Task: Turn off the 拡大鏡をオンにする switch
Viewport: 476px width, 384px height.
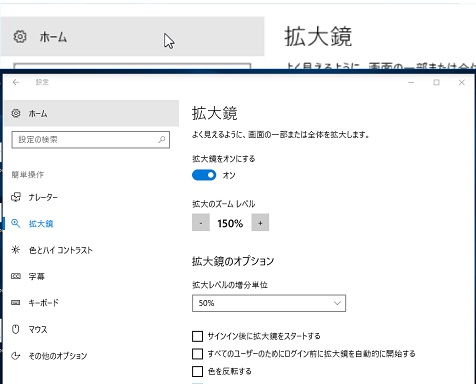Action: 204,175
